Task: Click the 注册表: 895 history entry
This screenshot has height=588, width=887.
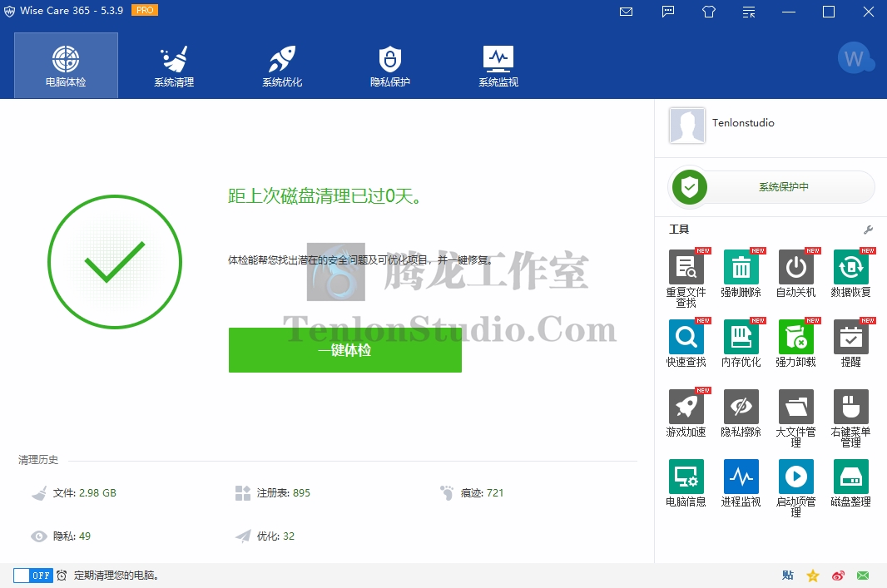Action: (x=273, y=493)
